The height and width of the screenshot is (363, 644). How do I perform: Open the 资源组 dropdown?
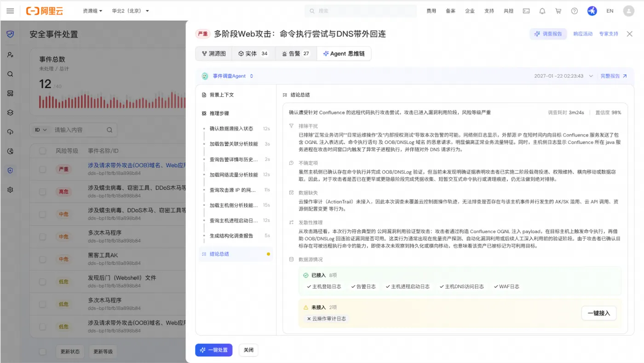pos(92,11)
